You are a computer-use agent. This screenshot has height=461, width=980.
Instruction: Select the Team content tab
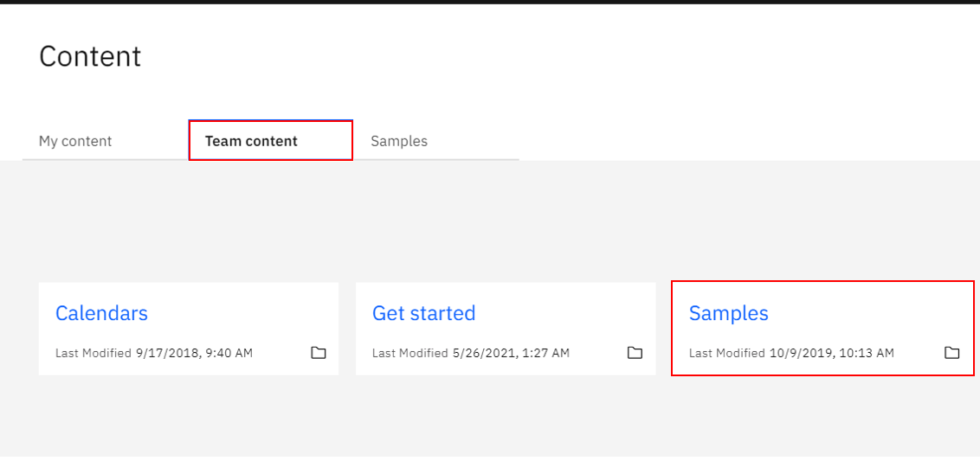point(251,141)
